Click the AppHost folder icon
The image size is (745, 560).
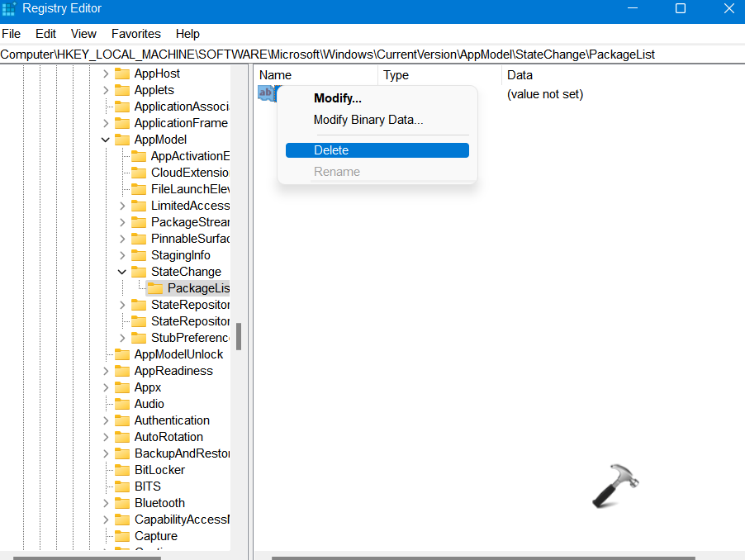tap(122, 74)
